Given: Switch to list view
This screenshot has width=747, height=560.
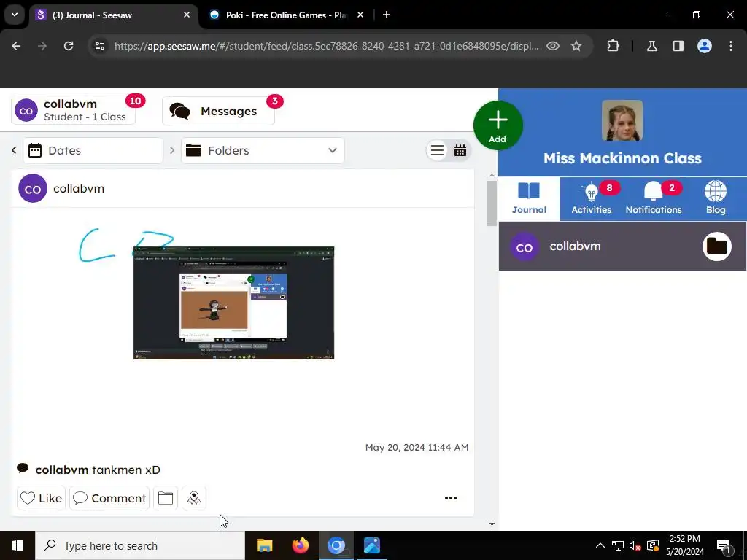Looking at the screenshot, I should pos(438,150).
